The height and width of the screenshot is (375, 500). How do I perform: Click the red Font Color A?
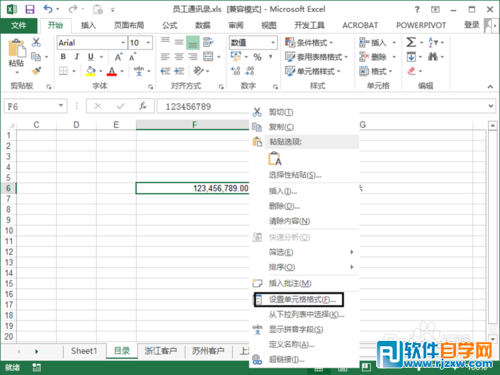(x=112, y=71)
